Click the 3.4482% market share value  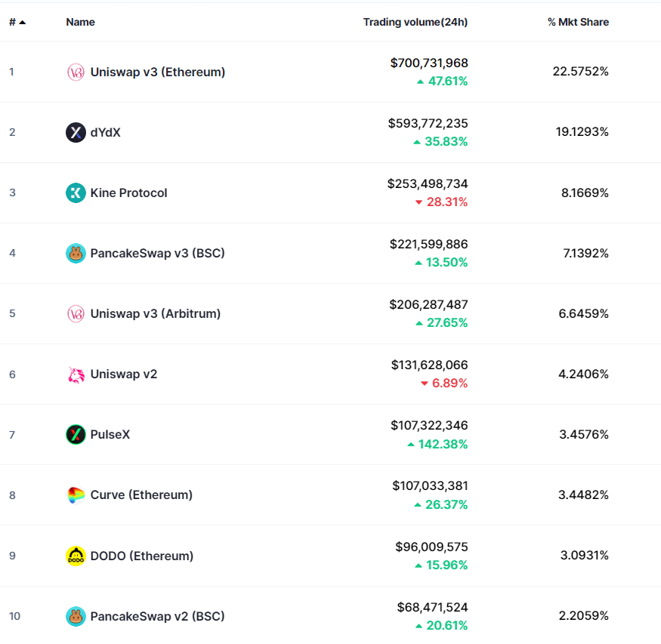(x=584, y=495)
